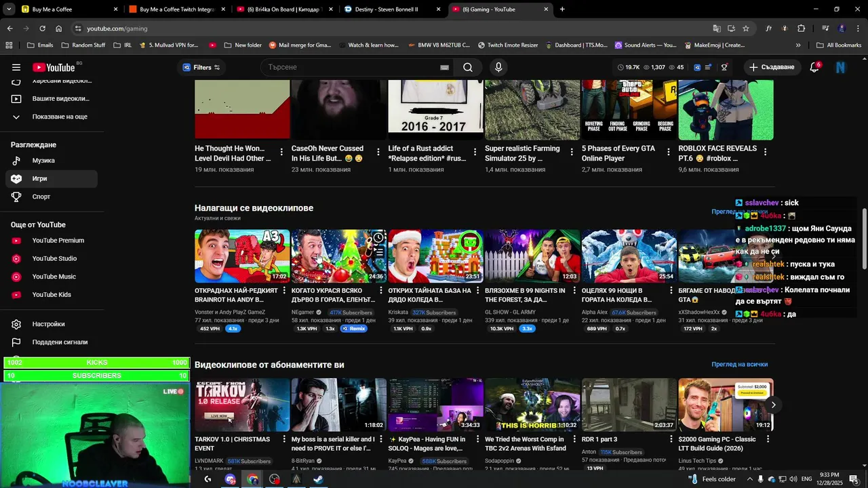Open the Linus Tech Tips channel link
The height and width of the screenshot is (488, 868).
tap(697, 461)
